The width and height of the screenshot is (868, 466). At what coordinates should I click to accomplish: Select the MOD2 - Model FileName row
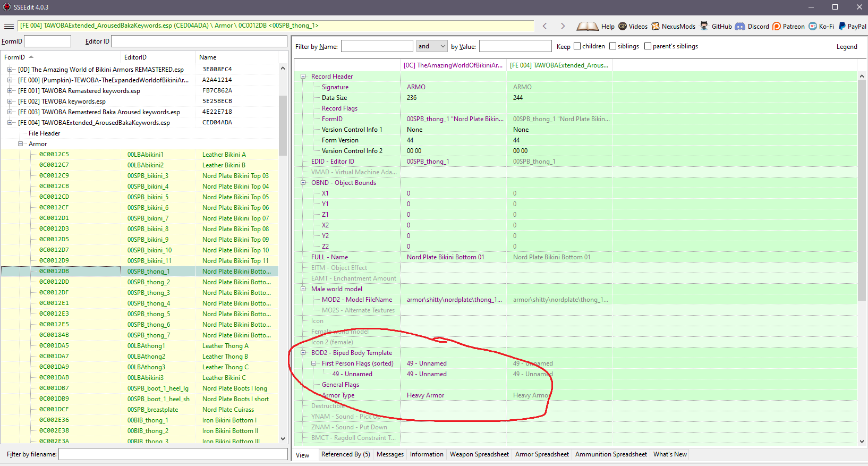coord(576,300)
